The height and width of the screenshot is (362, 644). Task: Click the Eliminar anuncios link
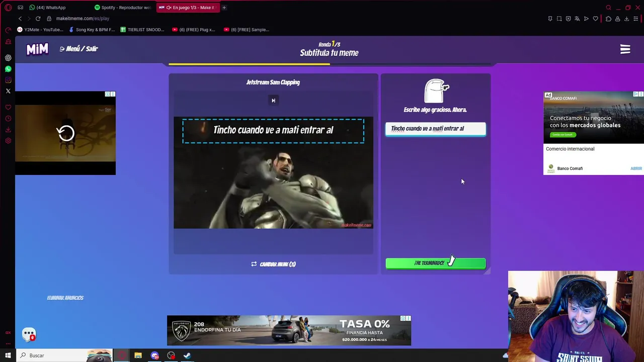point(65,298)
